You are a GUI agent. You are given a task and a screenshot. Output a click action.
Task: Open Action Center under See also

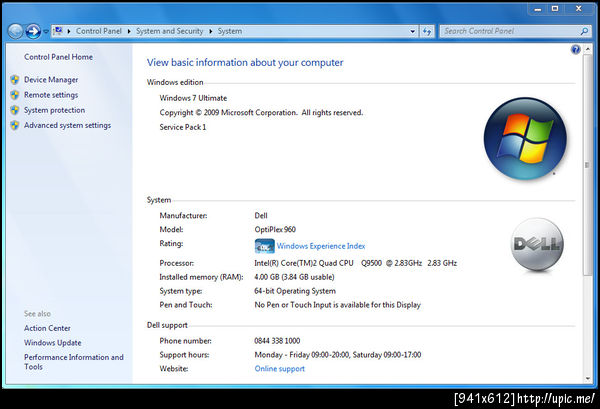tap(47, 328)
